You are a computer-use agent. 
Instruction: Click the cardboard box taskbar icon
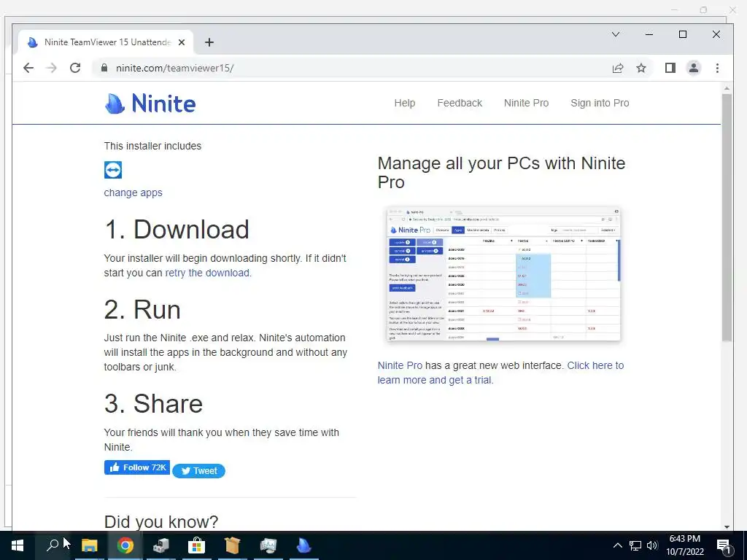232,545
